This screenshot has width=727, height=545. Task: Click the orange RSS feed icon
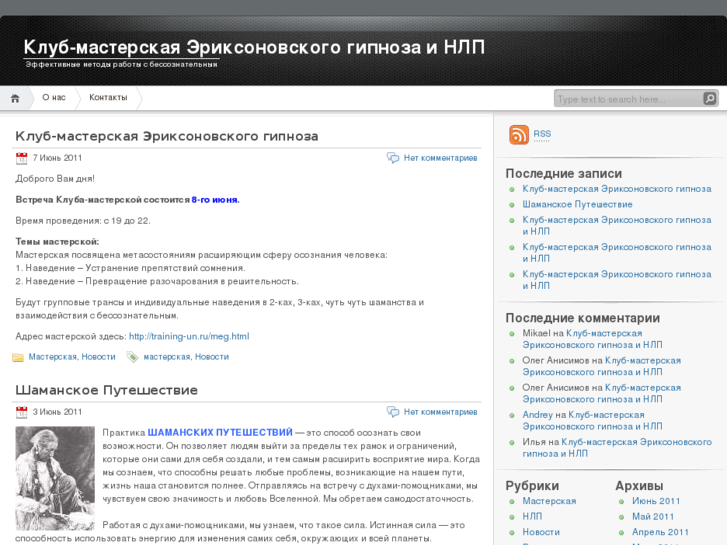519,135
